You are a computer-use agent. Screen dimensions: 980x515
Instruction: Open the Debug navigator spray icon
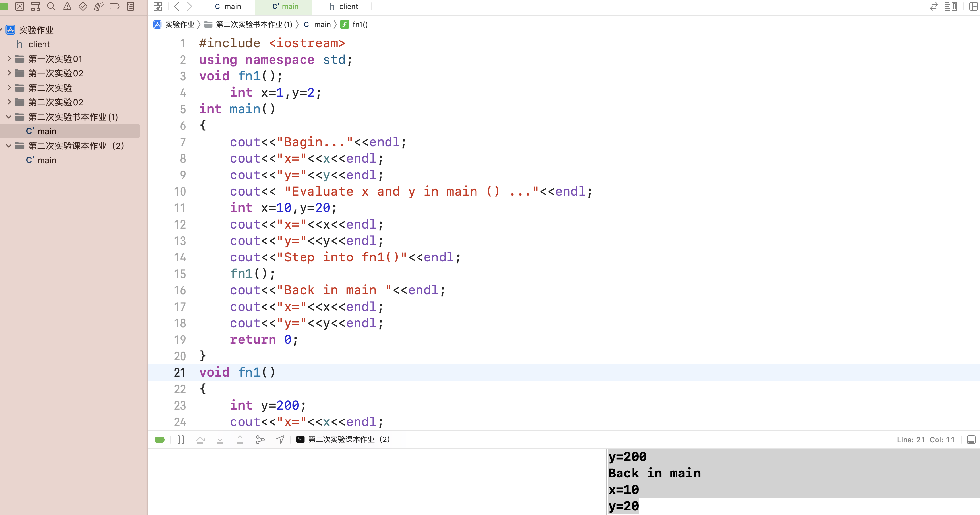click(99, 7)
